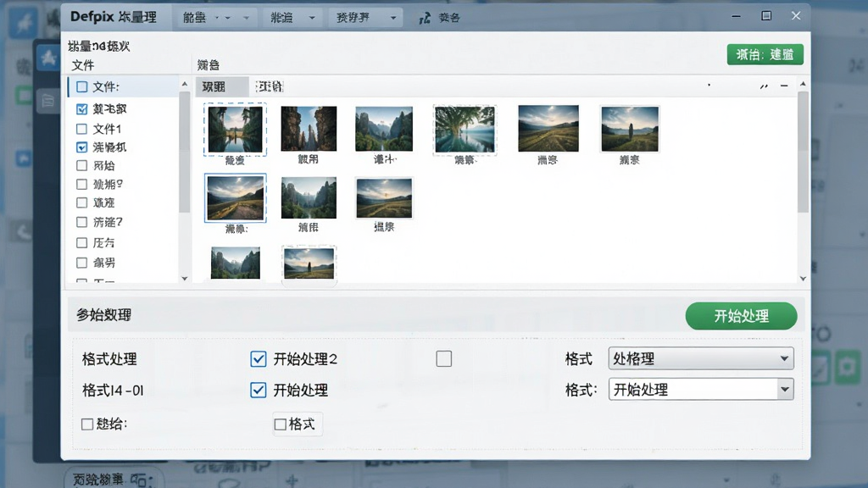Tick the 文件: checkbox in the file list
Image resolution: width=868 pixels, height=488 pixels.
click(82, 87)
